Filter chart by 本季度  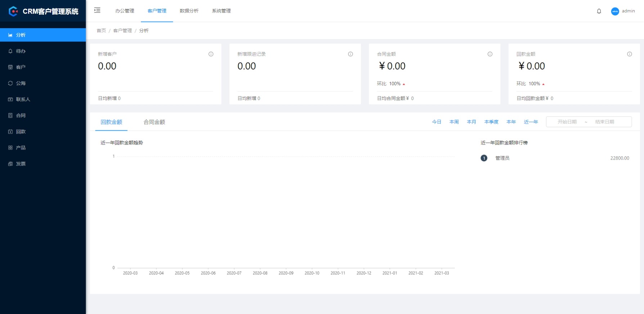point(491,122)
